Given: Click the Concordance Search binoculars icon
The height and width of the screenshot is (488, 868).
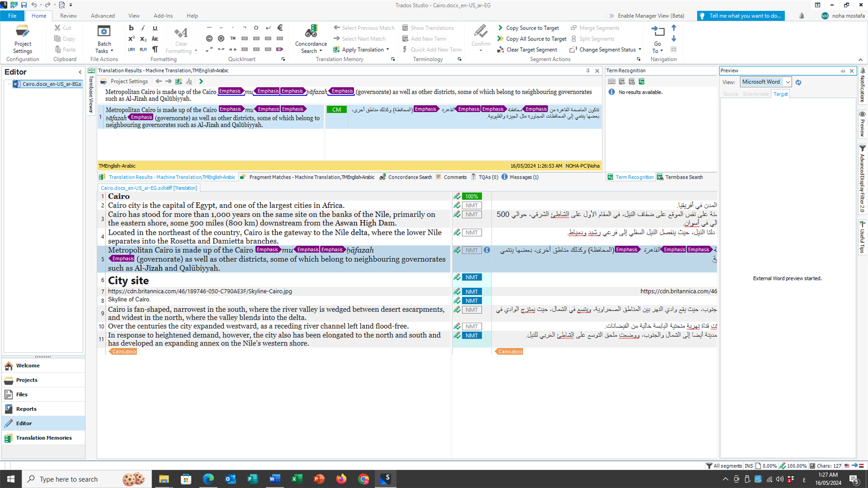Looking at the screenshot, I should pyautogui.click(x=311, y=32).
